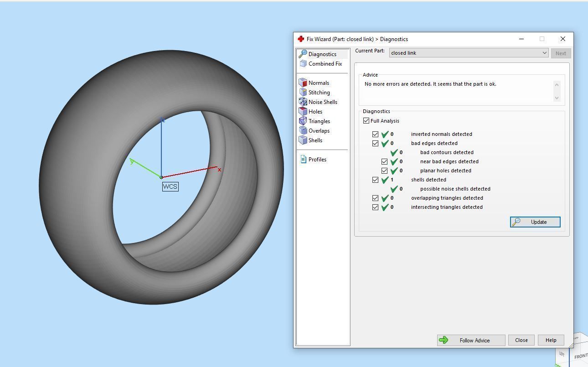Screen dimensions: 588x367
Task: Click the Diagnostics magnifier icon
Action: pos(303,54)
